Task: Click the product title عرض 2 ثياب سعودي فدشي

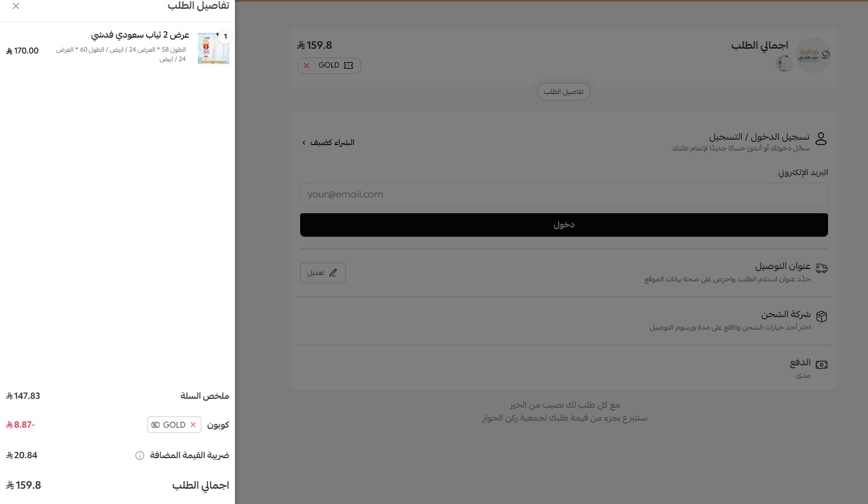Action: [x=140, y=35]
